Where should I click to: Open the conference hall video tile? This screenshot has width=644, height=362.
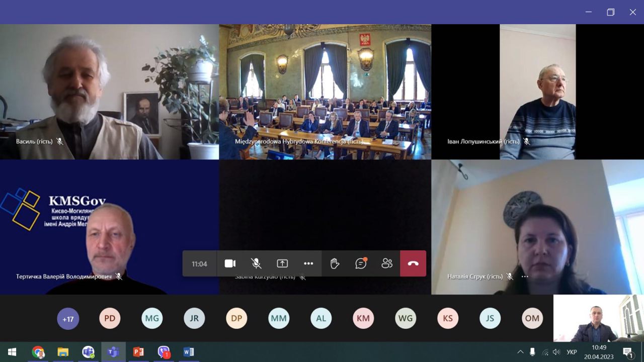[325, 92]
